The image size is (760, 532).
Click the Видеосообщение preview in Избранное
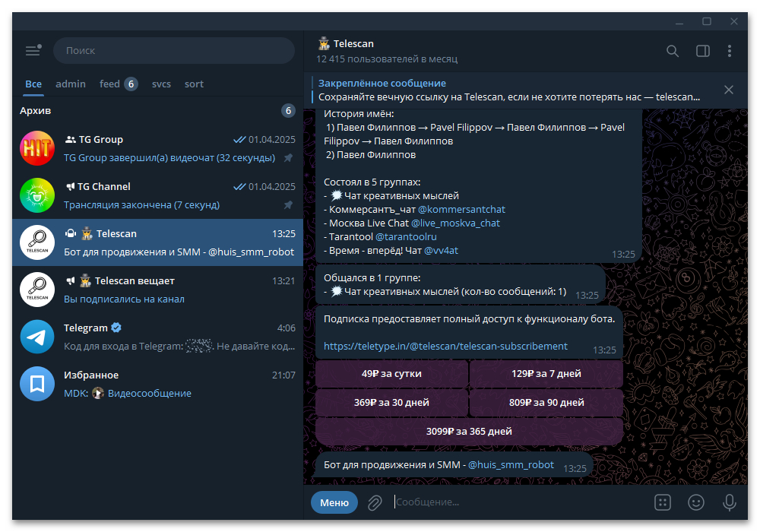(x=149, y=394)
